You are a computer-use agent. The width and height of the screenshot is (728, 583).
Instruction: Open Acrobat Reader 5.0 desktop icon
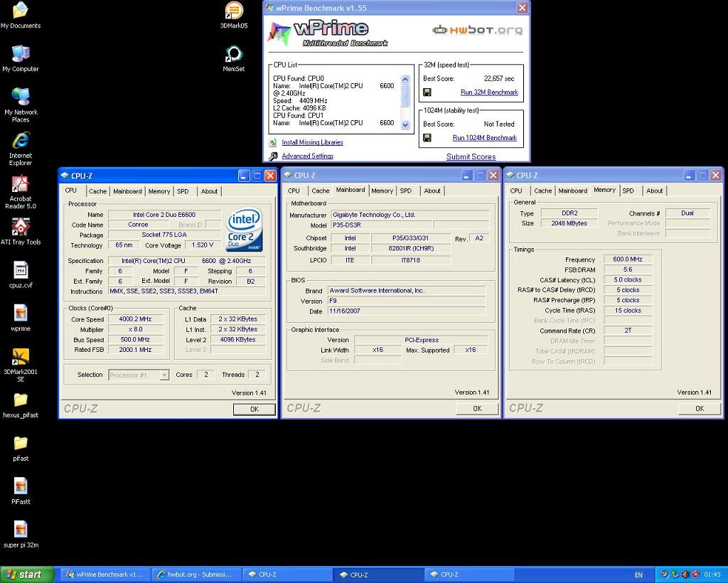(x=21, y=192)
